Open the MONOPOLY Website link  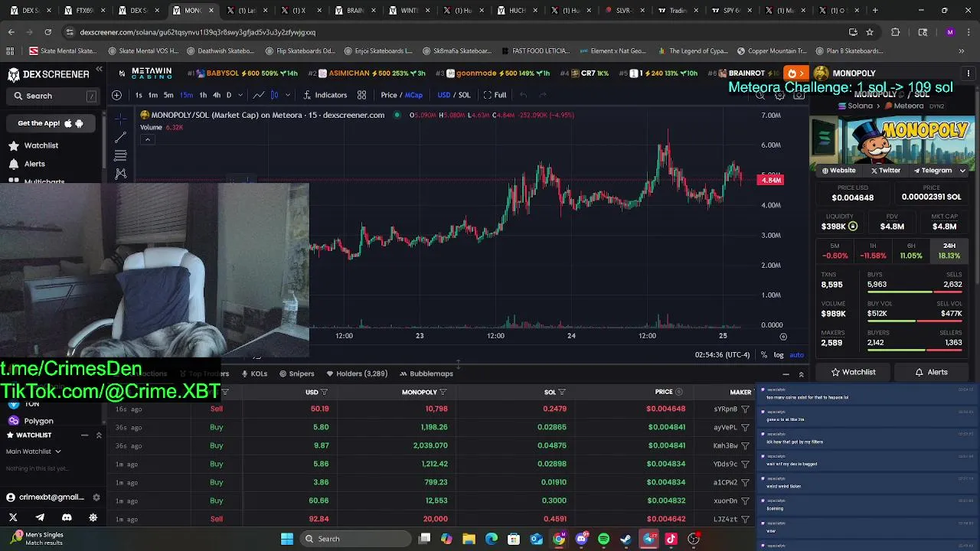pyautogui.click(x=838, y=171)
